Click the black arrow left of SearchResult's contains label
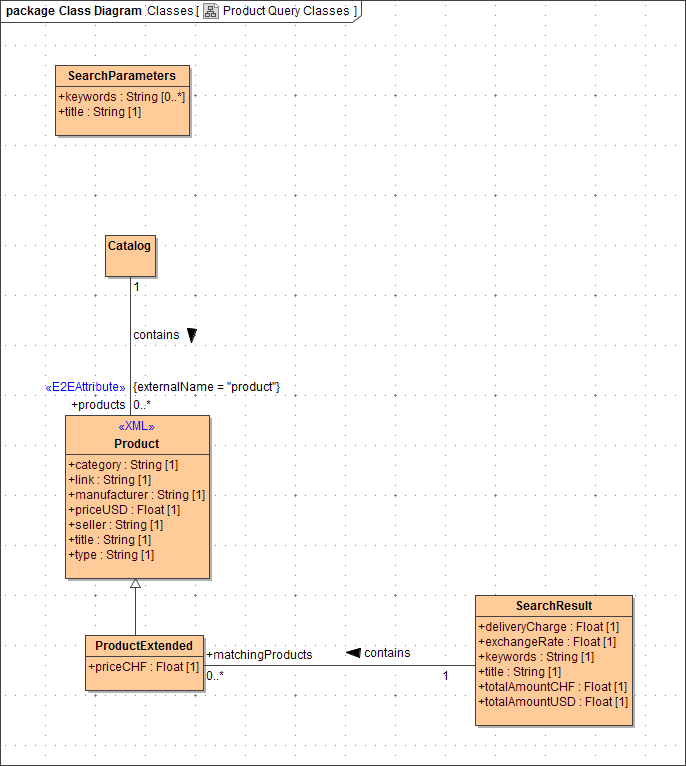Image resolution: width=686 pixels, height=766 pixels. click(353, 653)
